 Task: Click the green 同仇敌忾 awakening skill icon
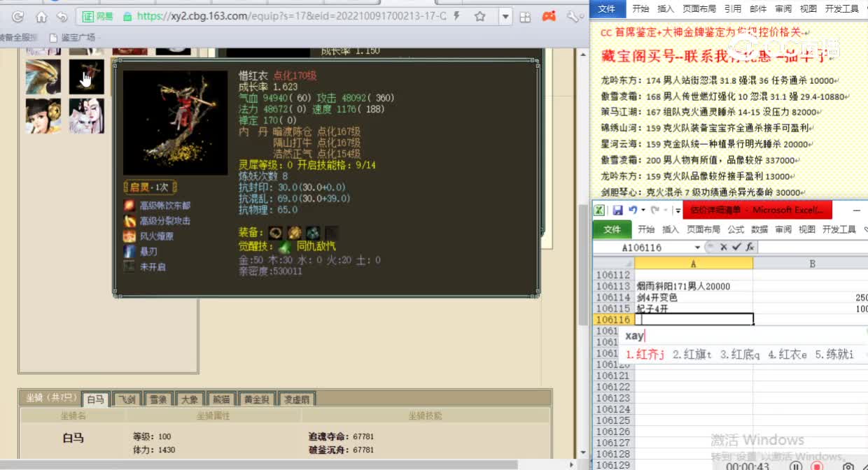coord(284,246)
